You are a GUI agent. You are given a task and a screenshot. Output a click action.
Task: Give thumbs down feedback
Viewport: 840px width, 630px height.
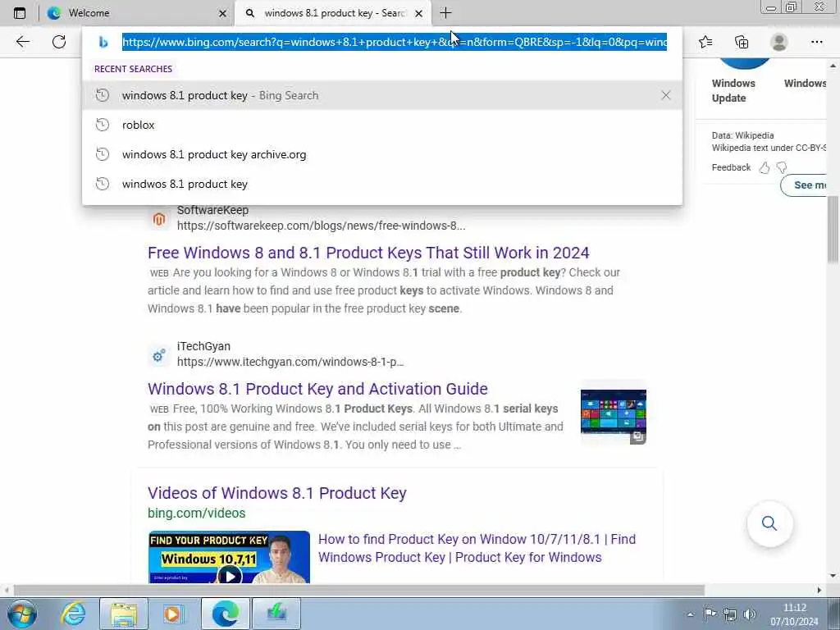click(x=782, y=167)
